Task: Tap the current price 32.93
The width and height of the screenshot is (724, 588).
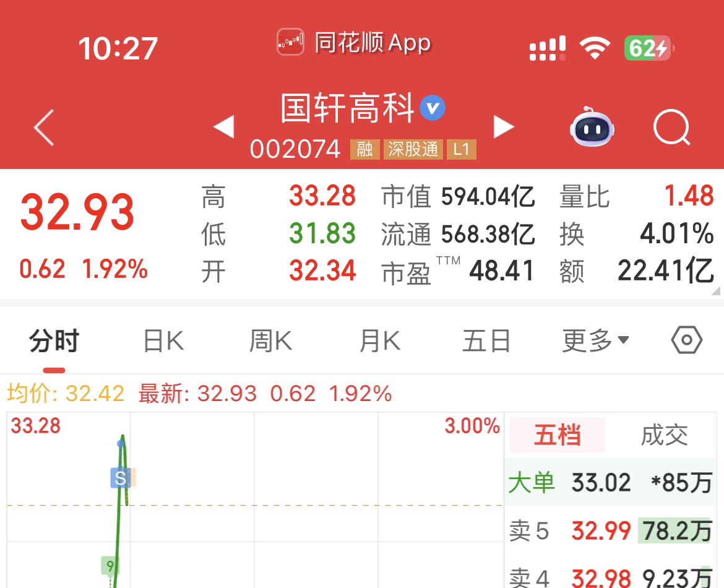Action: pyautogui.click(x=77, y=212)
